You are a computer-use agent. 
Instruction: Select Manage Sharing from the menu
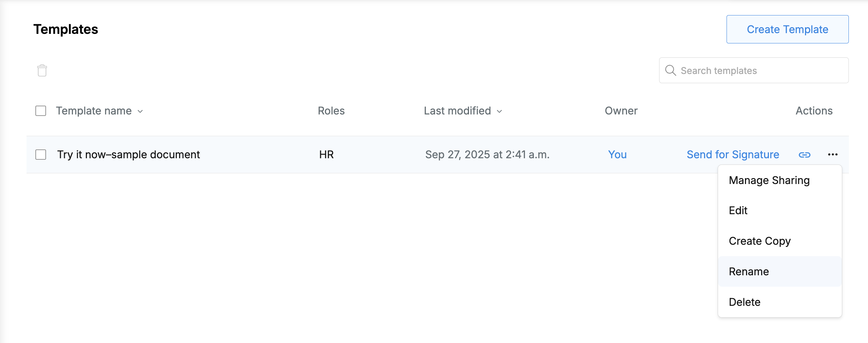(780, 180)
